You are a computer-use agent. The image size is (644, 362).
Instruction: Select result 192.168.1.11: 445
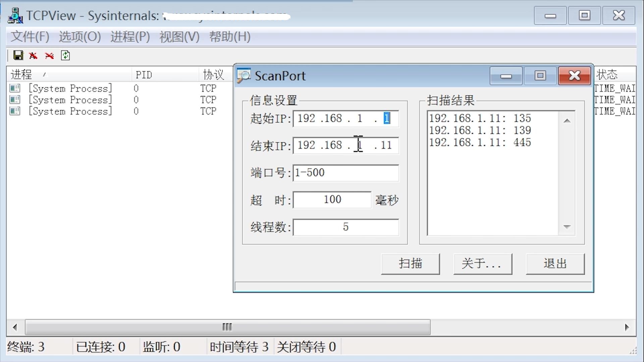[480, 142]
